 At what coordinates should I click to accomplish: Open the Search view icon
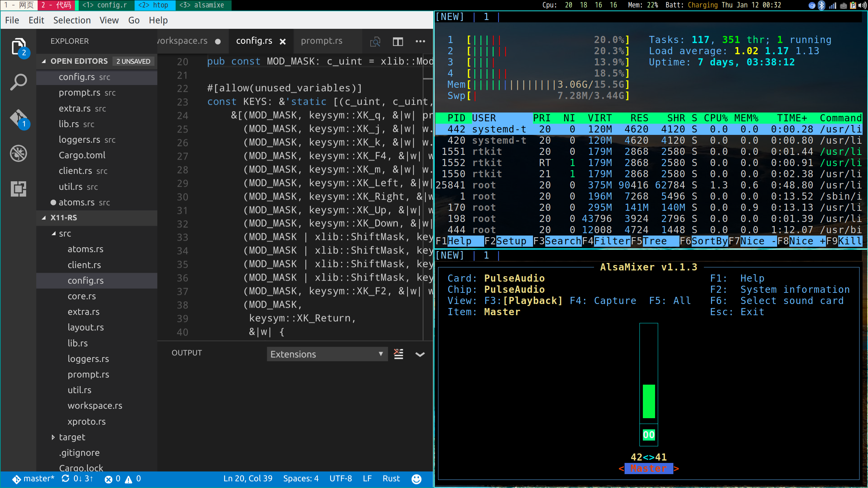18,82
